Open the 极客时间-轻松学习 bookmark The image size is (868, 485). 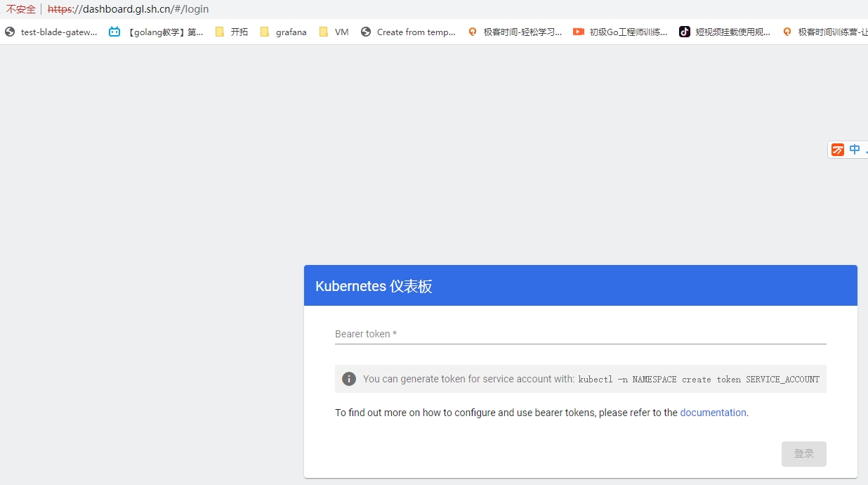tap(515, 32)
